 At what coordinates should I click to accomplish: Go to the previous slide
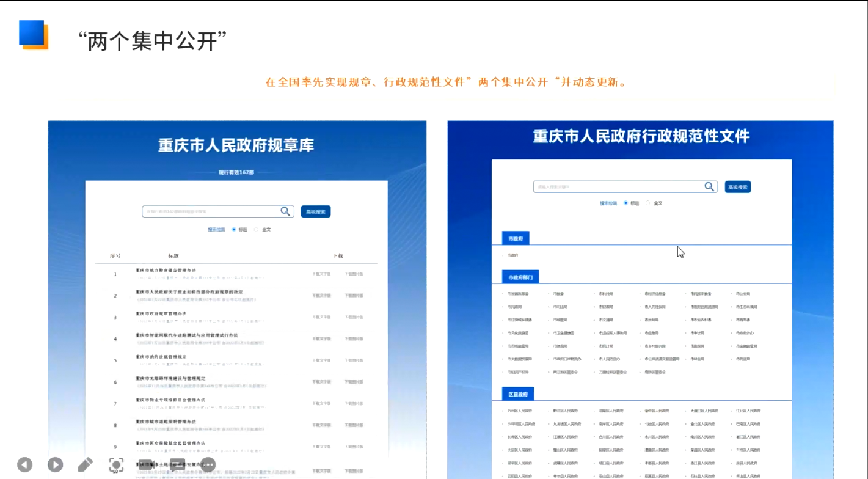pos(24,464)
